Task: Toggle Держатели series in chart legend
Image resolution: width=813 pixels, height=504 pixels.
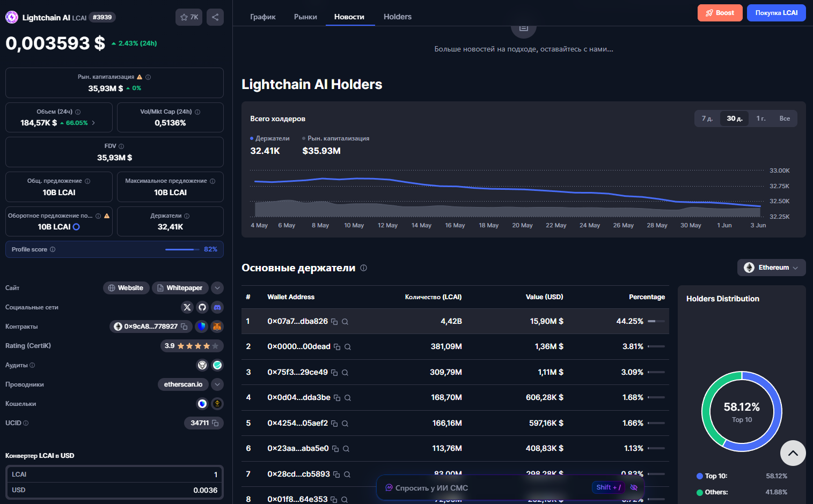Action: (x=270, y=138)
